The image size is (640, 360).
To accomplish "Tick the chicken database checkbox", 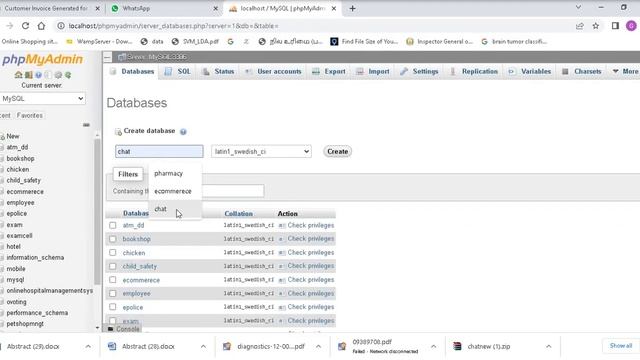I will [x=113, y=253].
